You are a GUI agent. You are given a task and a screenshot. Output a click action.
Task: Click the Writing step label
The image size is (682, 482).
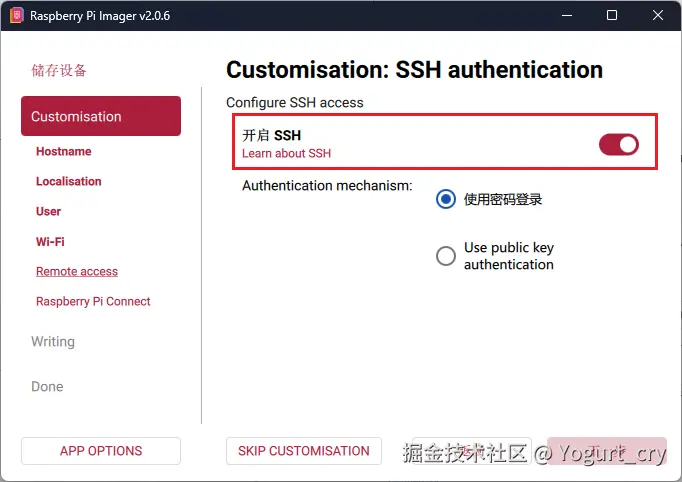click(53, 341)
